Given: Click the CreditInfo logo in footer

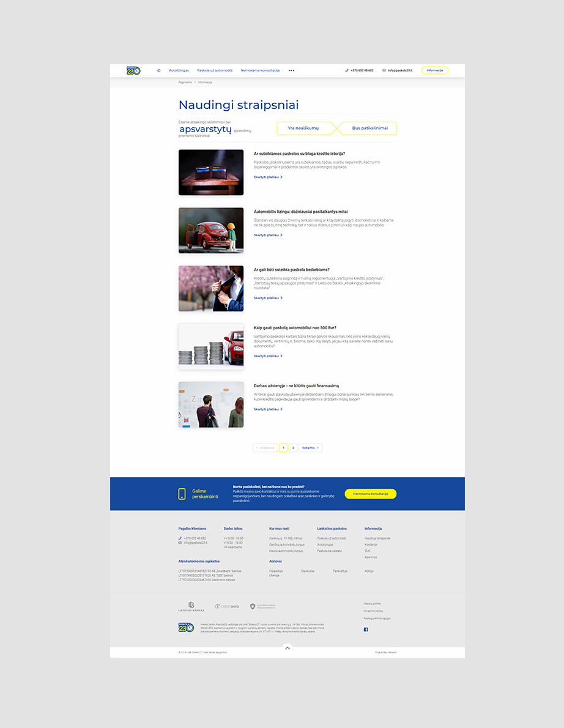Looking at the screenshot, I should tap(226, 606).
